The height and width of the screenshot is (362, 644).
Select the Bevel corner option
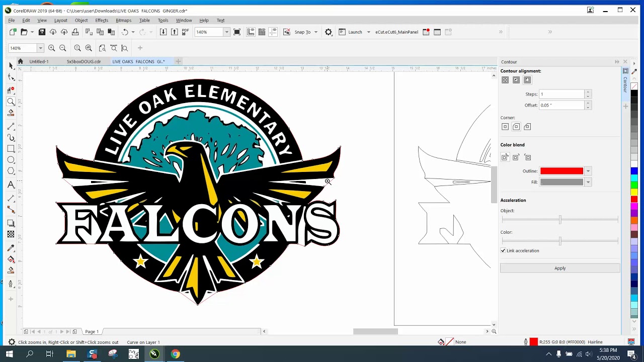(x=527, y=127)
